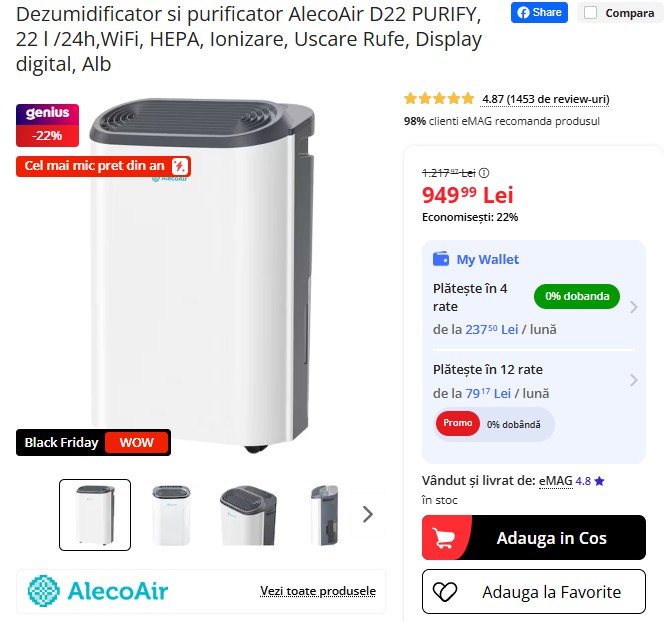
Task: Expand the 12 rate payment option
Action: [x=634, y=380]
